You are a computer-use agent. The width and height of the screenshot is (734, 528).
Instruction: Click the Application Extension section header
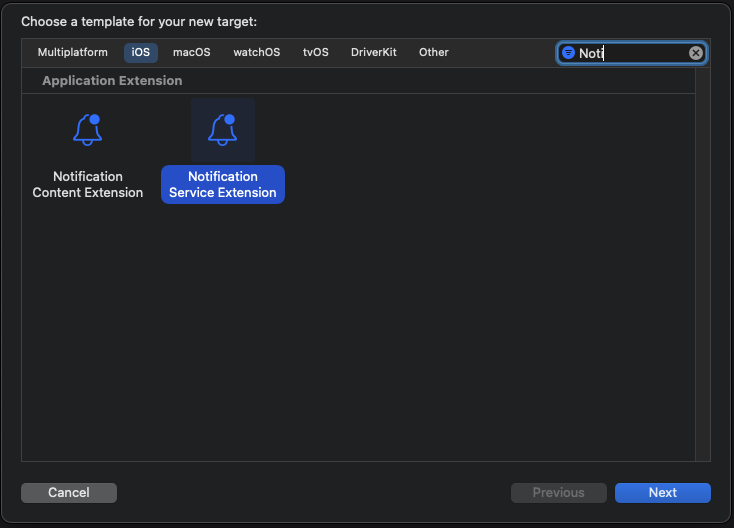click(x=112, y=81)
